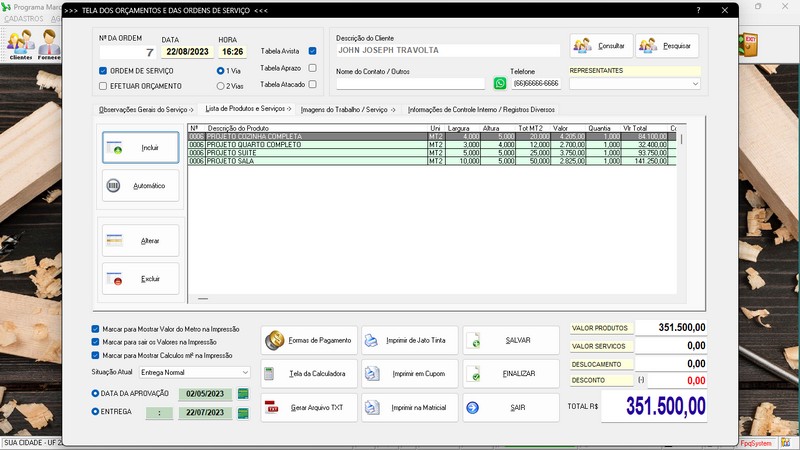Switch to Observações Gerais do Serviço tab
This screenshot has height=450, width=800.
146,109
